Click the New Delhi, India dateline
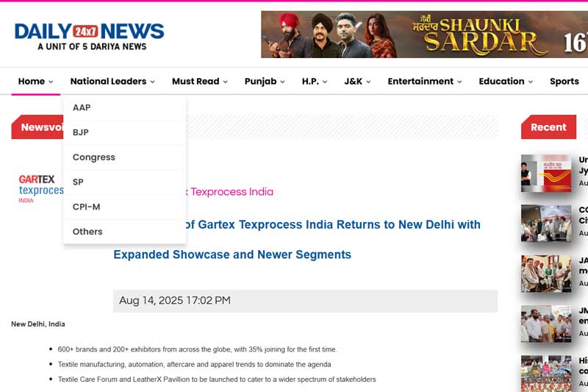588x392 pixels. pos(38,324)
